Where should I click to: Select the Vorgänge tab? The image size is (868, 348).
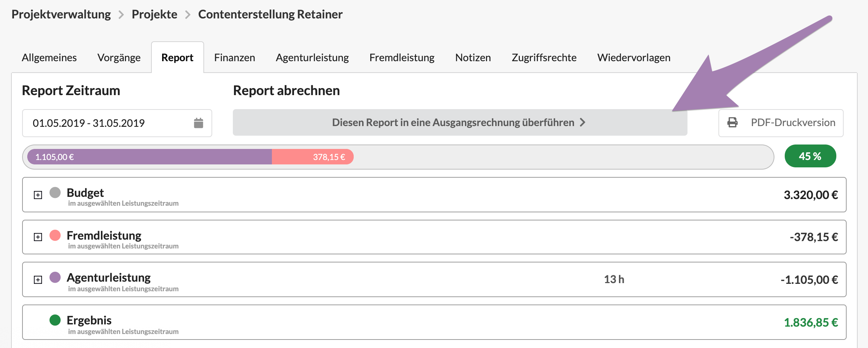pyautogui.click(x=119, y=58)
